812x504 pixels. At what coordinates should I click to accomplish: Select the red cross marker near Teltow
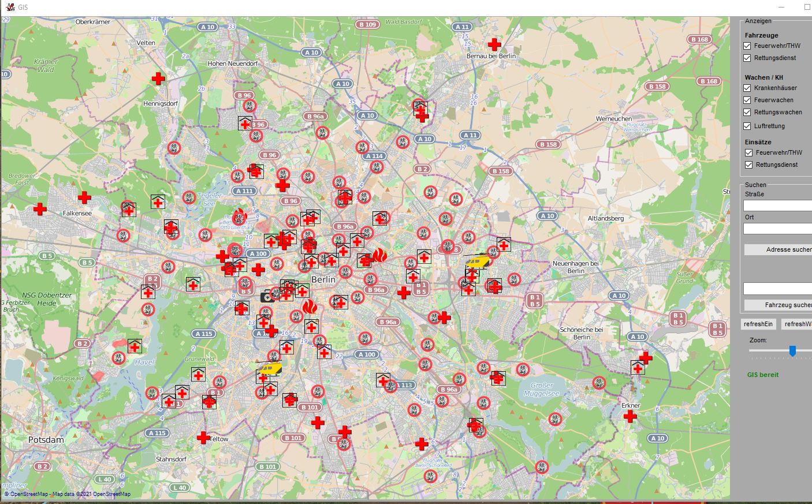[204, 437]
